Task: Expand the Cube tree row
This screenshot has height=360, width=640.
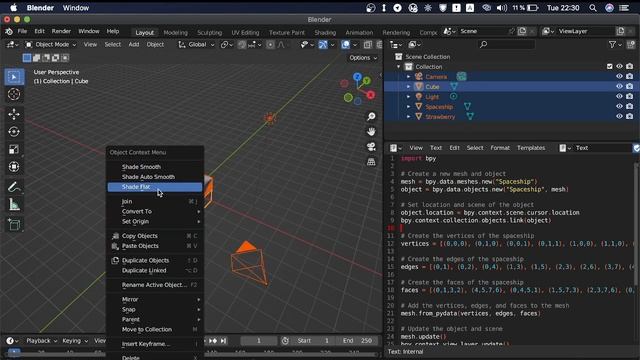Action: click(x=408, y=86)
